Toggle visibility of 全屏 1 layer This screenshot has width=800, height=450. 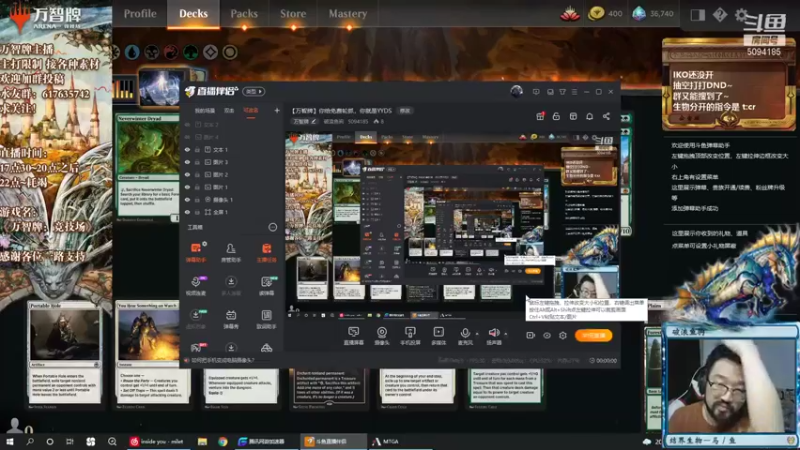[188, 212]
